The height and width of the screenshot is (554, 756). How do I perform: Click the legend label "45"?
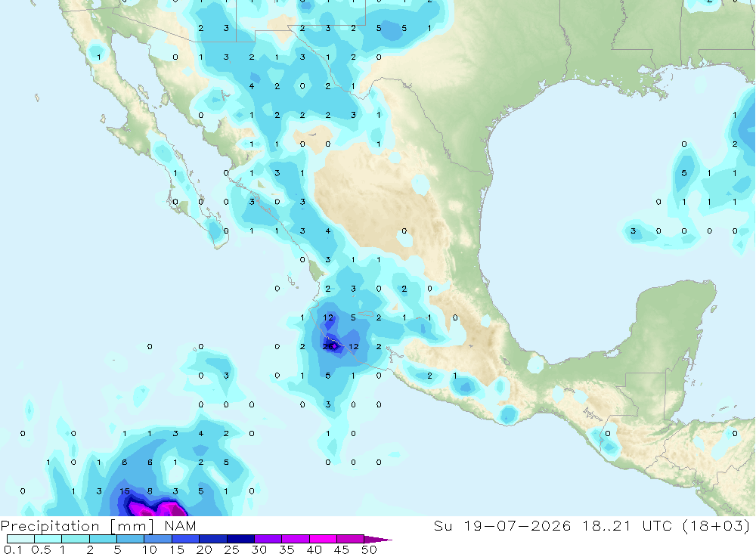coord(342,549)
